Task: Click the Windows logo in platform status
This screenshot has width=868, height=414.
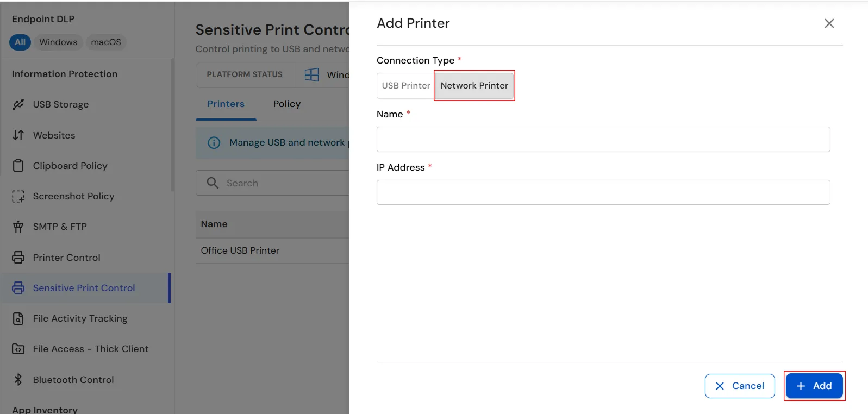Action: (311, 74)
